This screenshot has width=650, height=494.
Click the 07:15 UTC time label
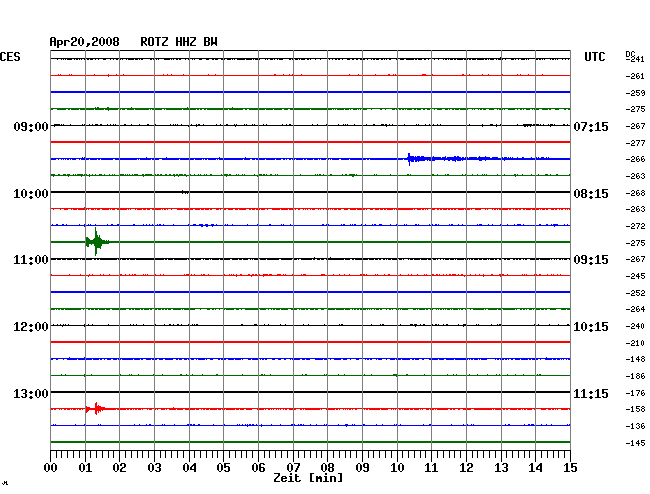[x=591, y=126]
